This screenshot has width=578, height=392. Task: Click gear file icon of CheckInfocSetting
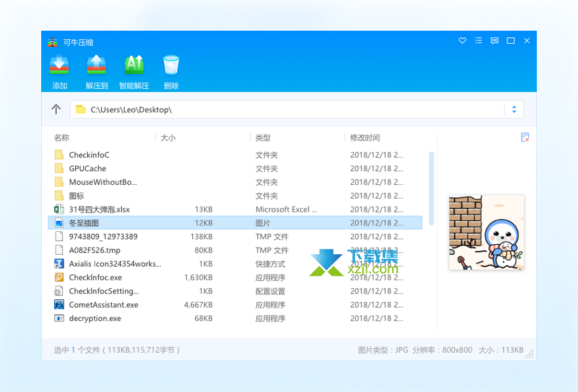[59, 291]
